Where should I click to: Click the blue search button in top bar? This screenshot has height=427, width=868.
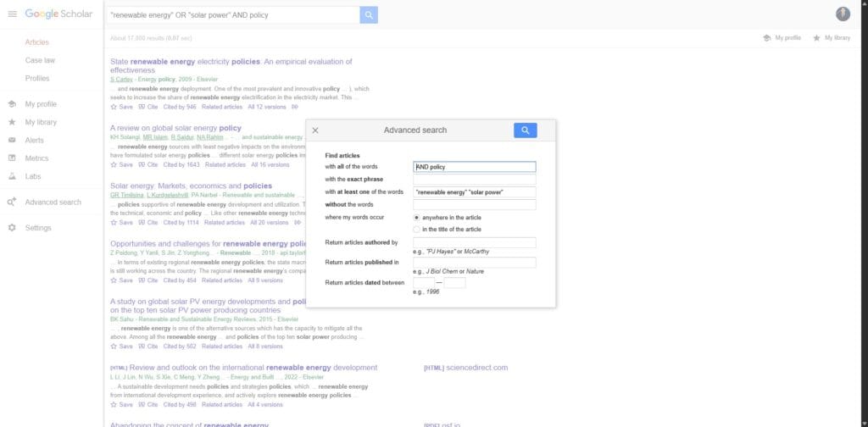coord(369,15)
